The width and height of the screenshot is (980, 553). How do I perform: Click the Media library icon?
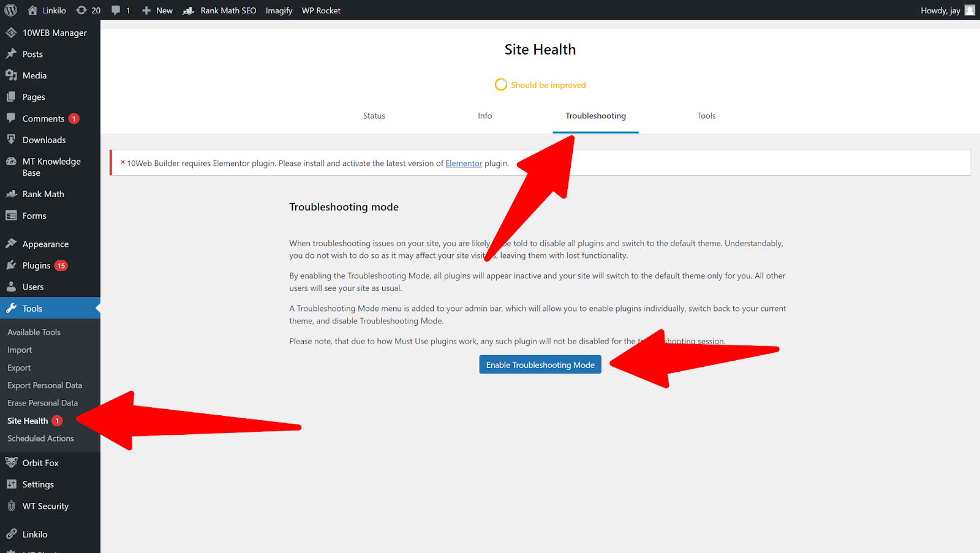tap(11, 75)
